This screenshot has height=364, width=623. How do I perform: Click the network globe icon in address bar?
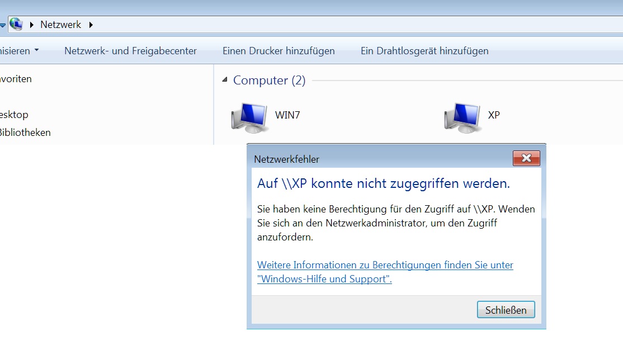pyautogui.click(x=16, y=24)
